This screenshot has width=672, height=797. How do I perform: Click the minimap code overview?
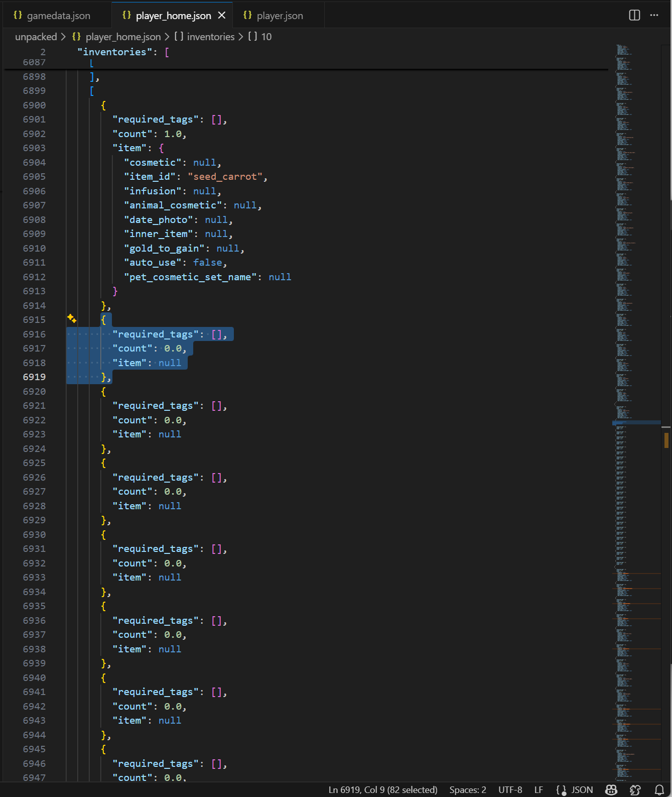pos(636,352)
